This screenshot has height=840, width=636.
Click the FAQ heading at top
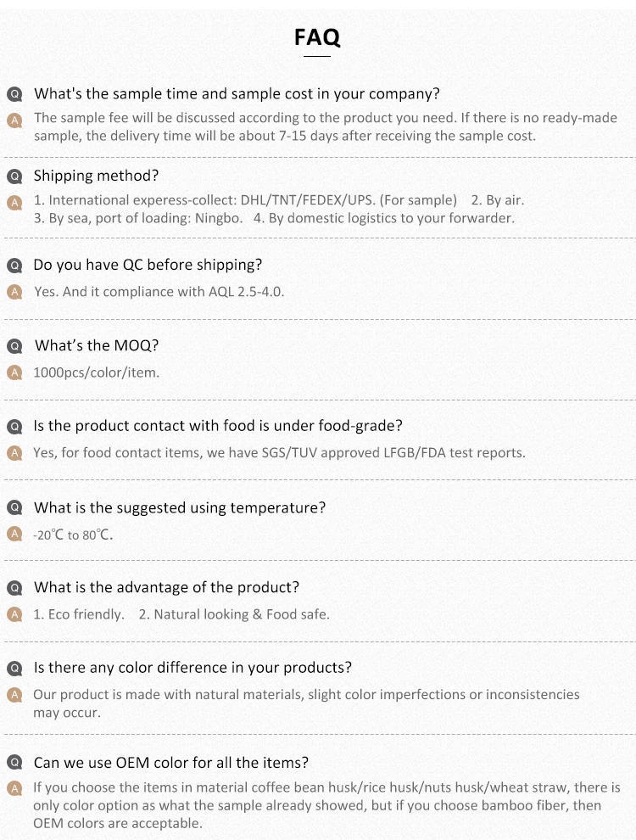pyautogui.click(x=317, y=37)
